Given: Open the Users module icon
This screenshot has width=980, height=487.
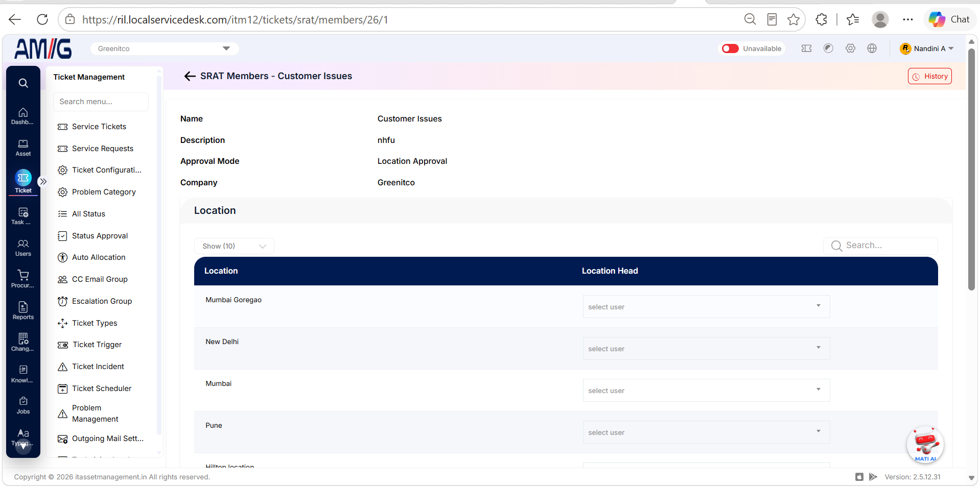Looking at the screenshot, I should point(23,248).
